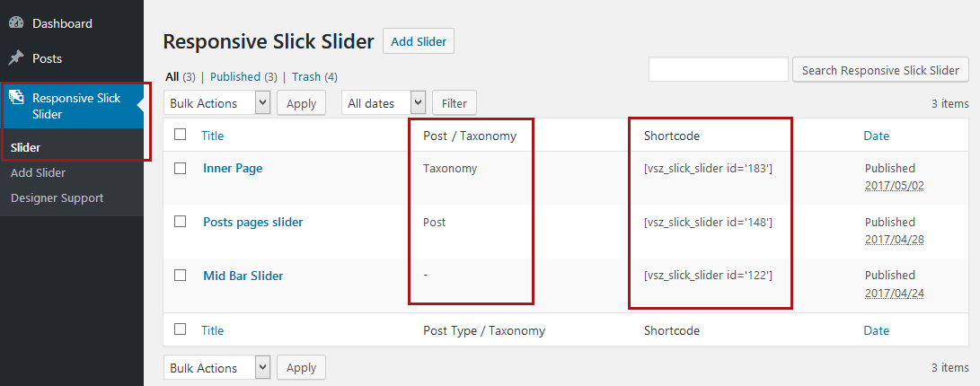980x386 pixels.
Task: Tick the checkbox for Inner Page
Action: click(x=181, y=168)
